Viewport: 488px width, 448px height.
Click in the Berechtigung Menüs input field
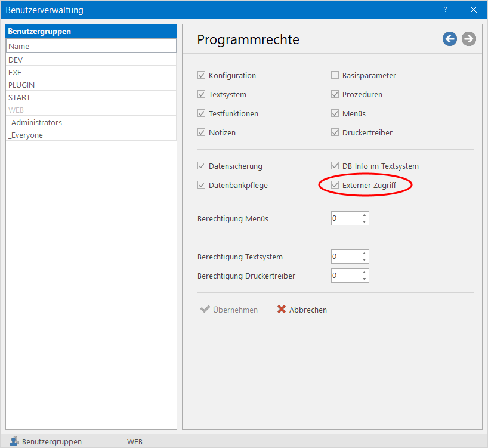(x=345, y=218)
